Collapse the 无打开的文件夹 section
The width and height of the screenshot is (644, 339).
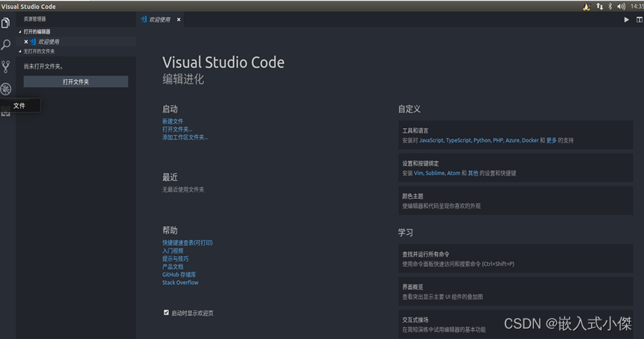point(76,51)
